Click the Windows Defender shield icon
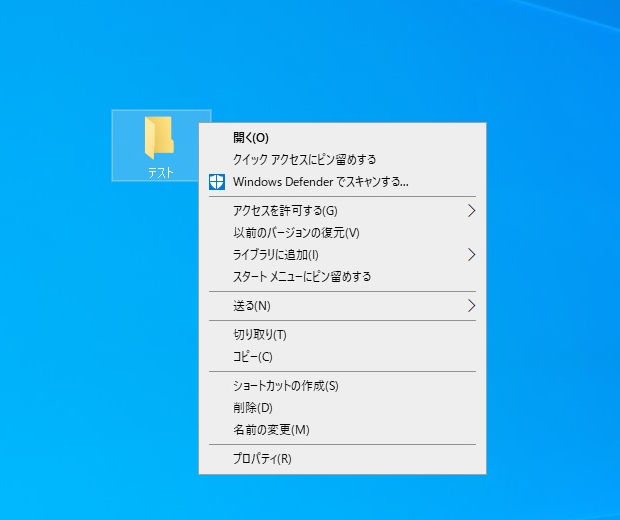Screen dimensions: 620x520 coord(217,182)
